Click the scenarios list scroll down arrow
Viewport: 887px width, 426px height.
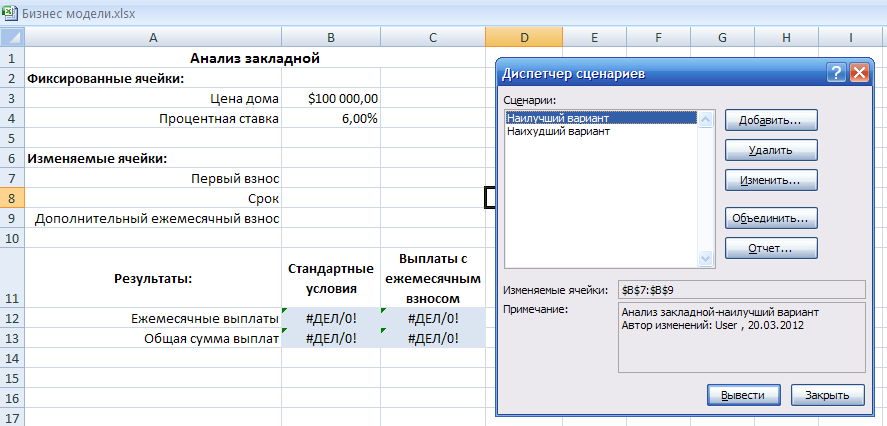(705, 259)
